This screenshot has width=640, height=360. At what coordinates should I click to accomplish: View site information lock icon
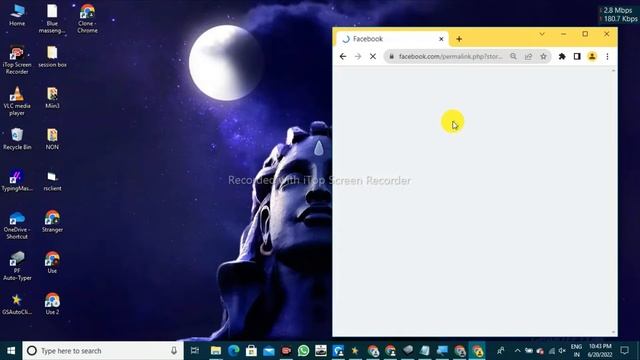tap(391, 56)
